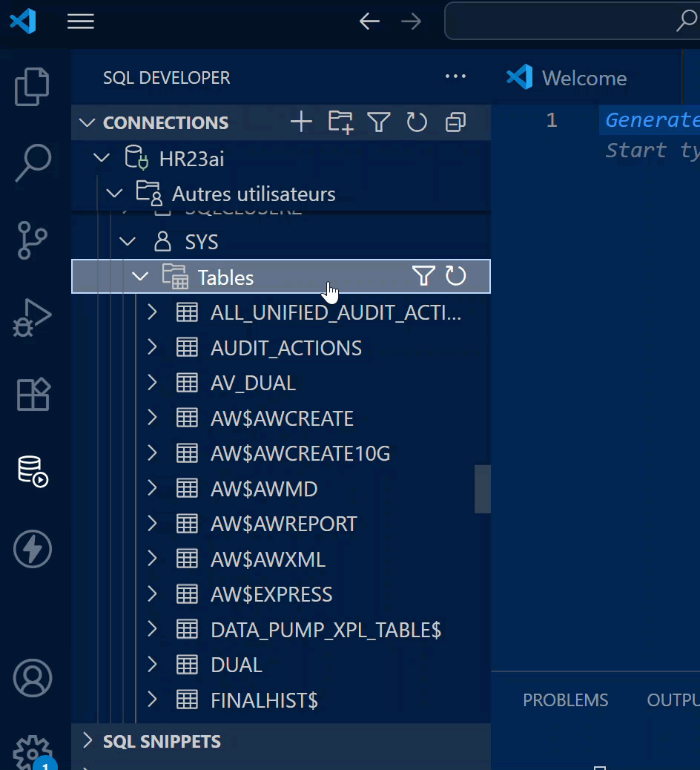Open the PROBLEMS panel tab
Image resolution: width=700 pixels, height=770 pixels.
565,700
